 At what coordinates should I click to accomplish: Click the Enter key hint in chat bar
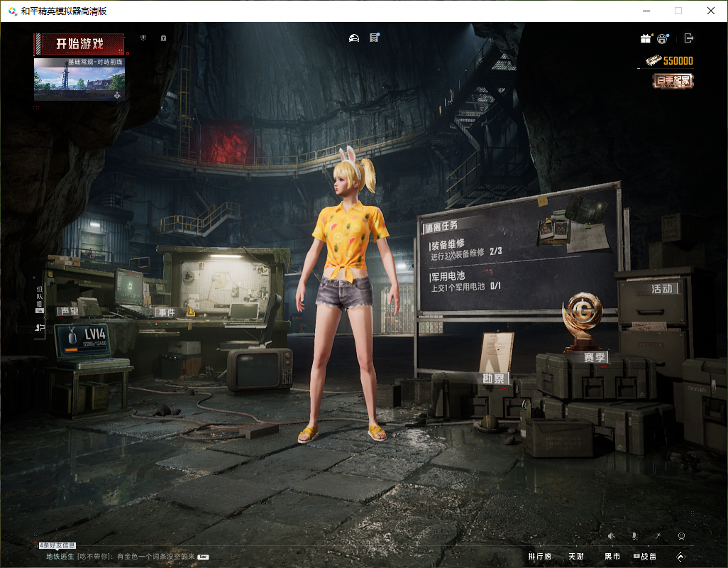(x=204, y=557)
